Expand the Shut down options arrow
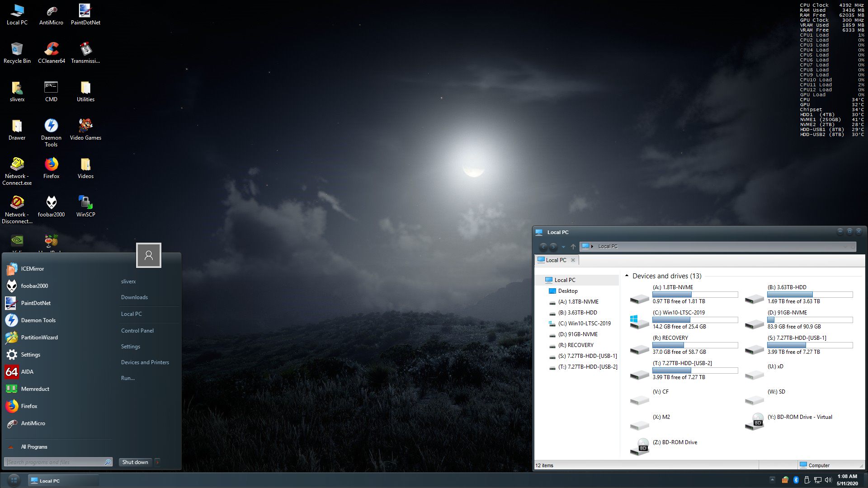The image size is (868, 488). coord(157,462)
